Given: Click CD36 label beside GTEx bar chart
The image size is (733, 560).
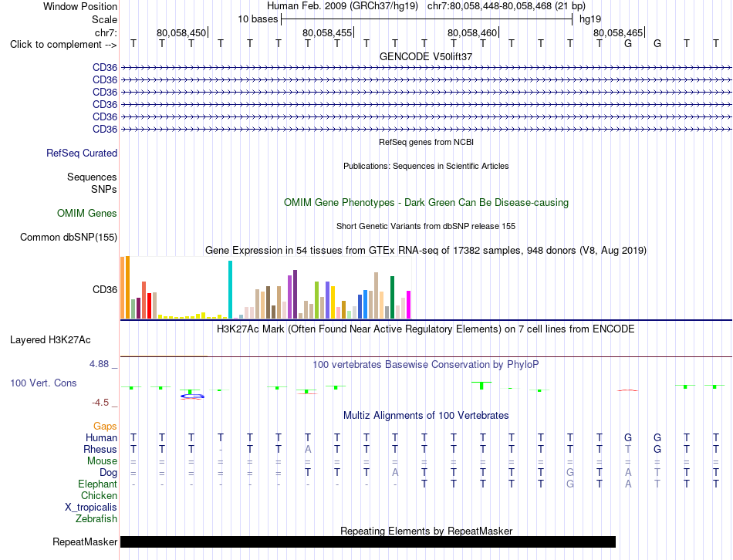Looking at the screenshot, I should [105, 289].
